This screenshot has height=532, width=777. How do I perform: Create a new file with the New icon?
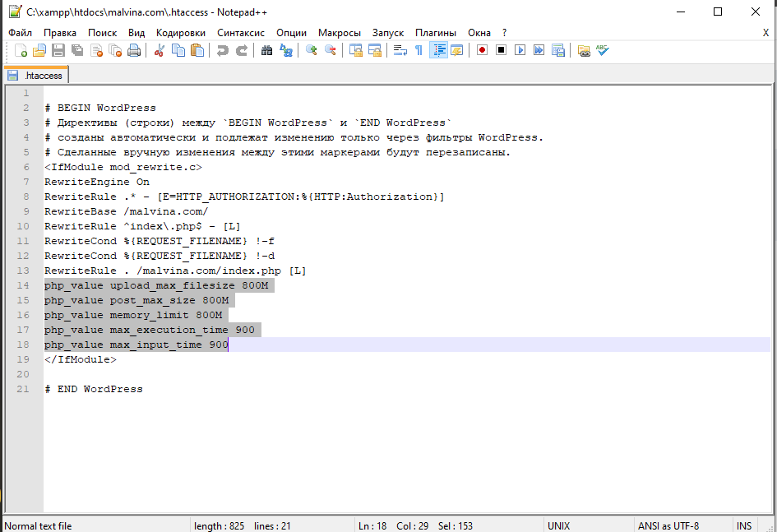[21, 50]
